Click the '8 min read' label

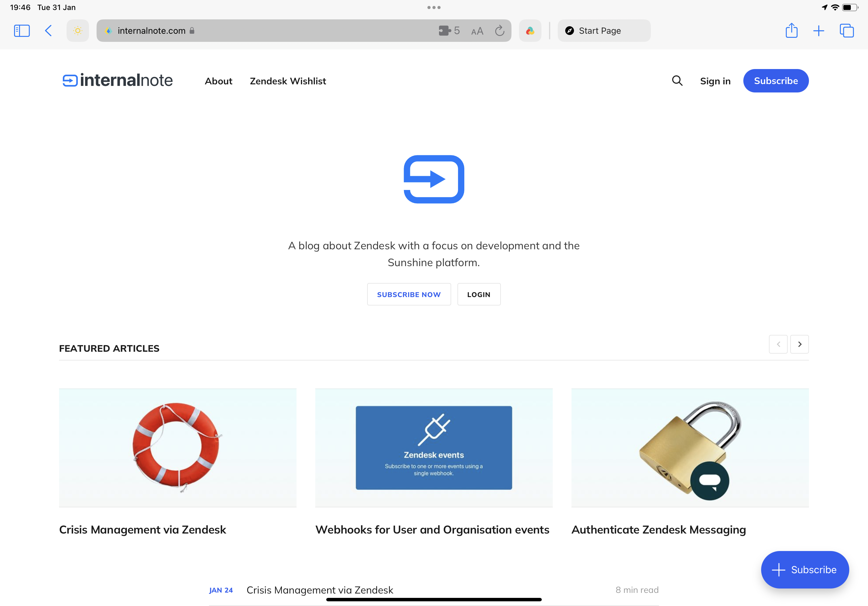pos(637,590)
